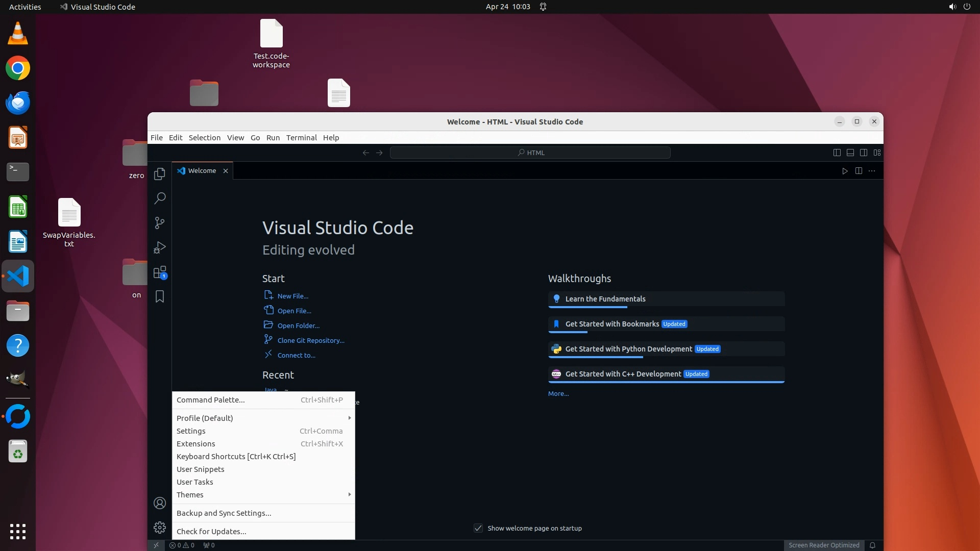Click the Clone Git Repository link

310,340
